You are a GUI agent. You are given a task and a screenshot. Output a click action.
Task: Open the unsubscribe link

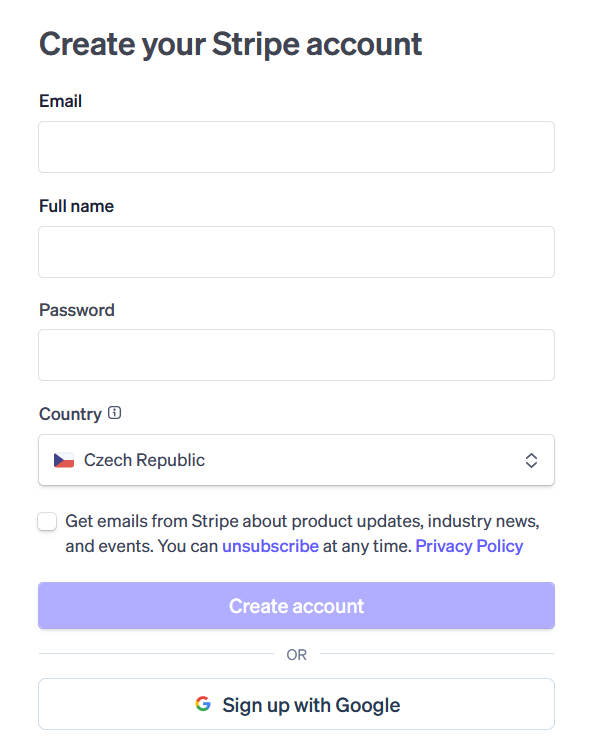(x=270, y=546)
